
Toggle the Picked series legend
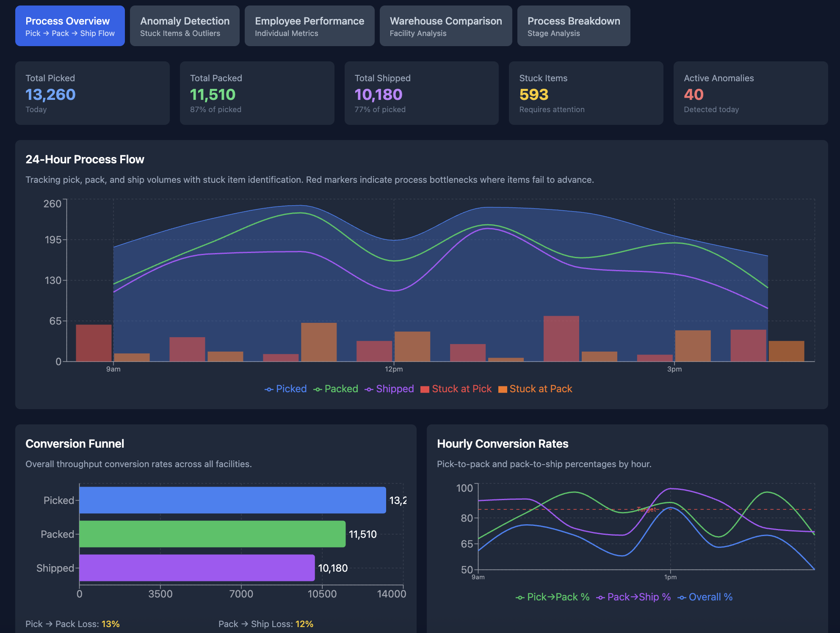coord(286,389)
